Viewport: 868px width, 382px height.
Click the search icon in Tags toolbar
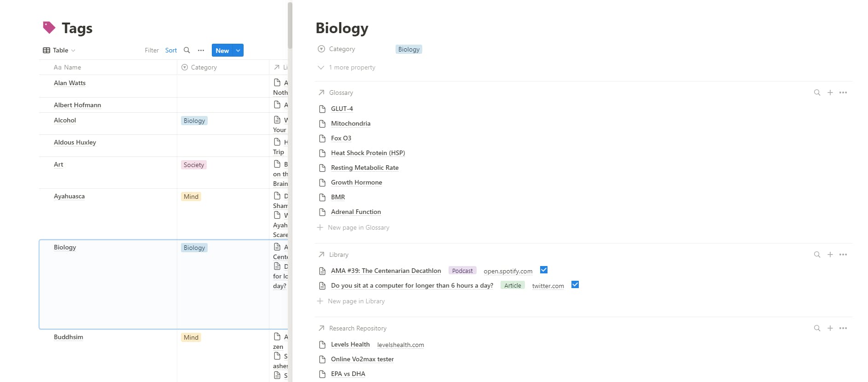pos(186,50)
